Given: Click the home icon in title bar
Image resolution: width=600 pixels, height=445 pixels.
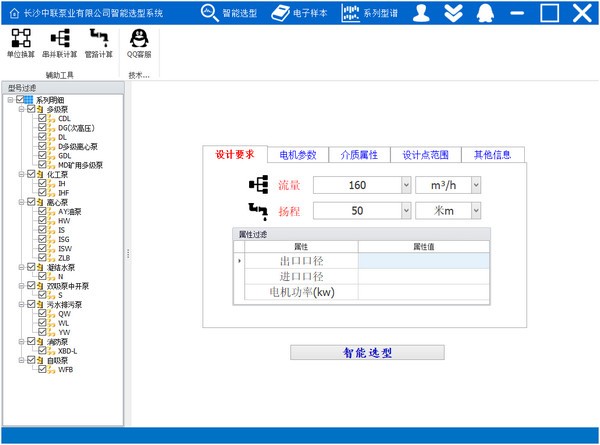Looking at the screenshot, I should coord(14,13).
